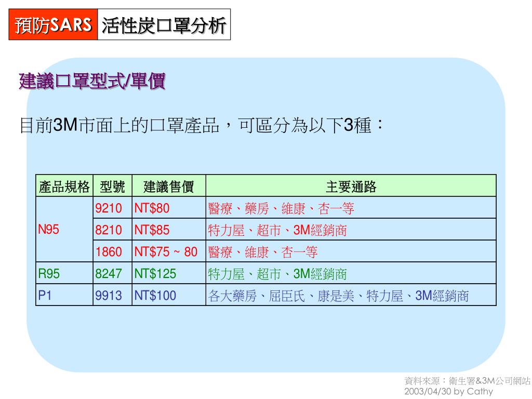Click model number '1860'

[109, 252]
